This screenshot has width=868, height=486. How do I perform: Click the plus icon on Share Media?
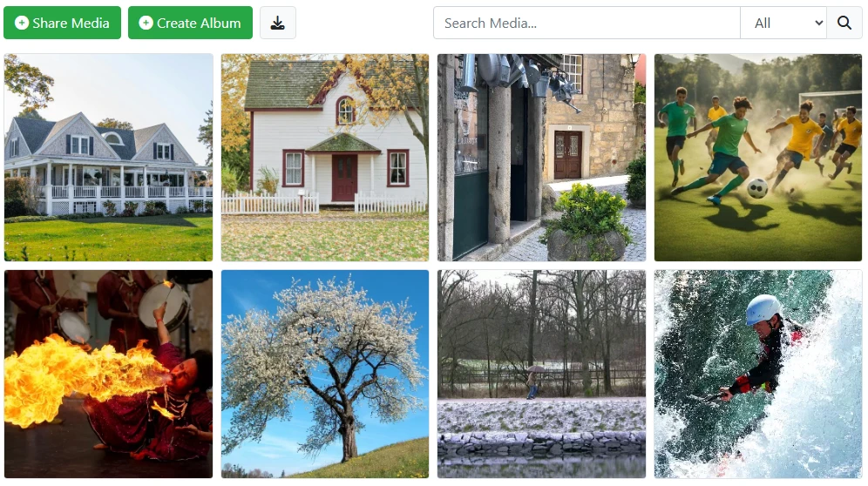[22, 23]
